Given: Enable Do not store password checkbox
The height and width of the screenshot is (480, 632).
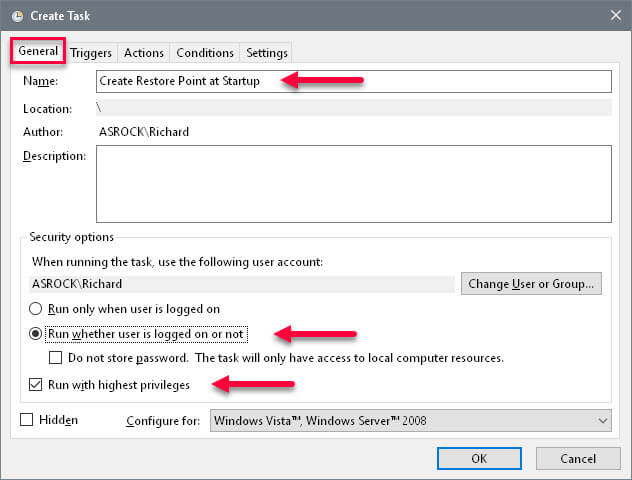Looking at the screenshot, I should coord(55,358).
